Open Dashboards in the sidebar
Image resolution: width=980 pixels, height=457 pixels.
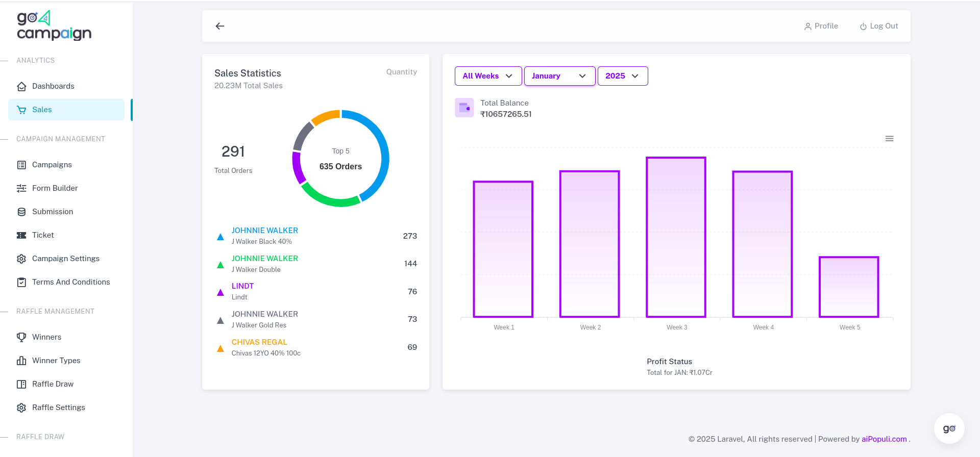(x=66, y=86)
